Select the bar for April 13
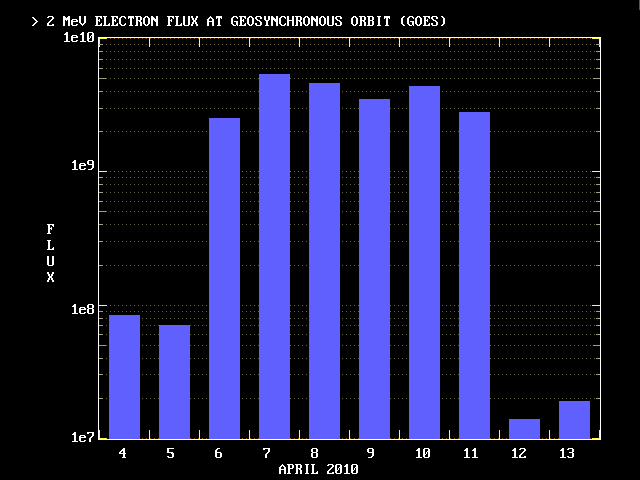 [574, 420]
